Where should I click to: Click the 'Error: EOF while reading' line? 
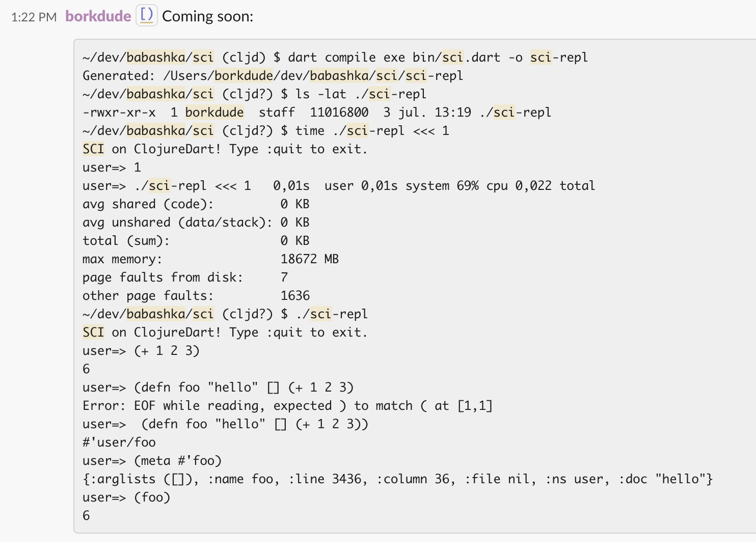[x=288, y=406]
